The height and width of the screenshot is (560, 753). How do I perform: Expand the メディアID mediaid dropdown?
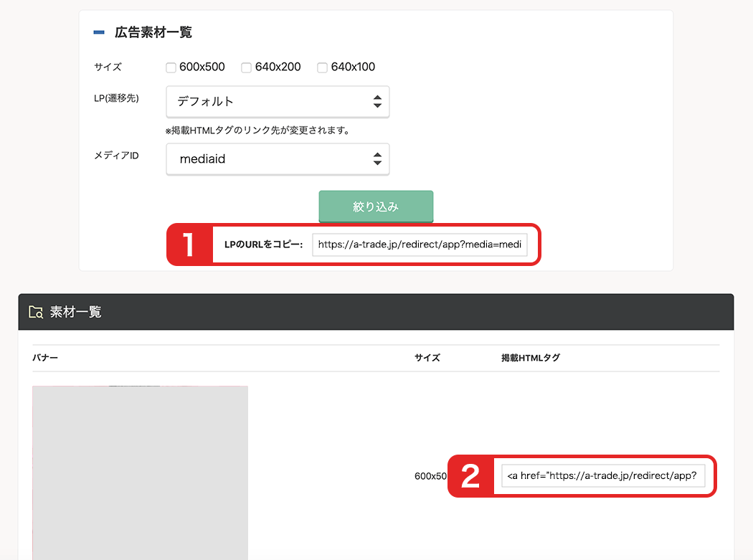[278, 159]
